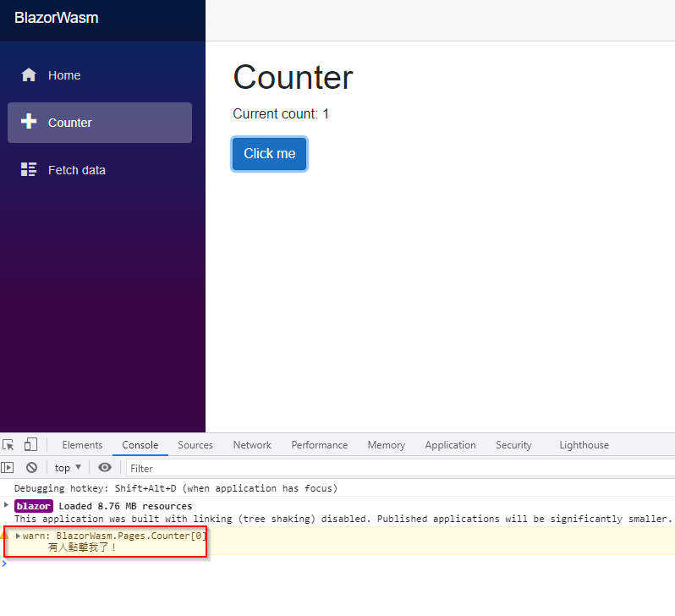
Task: Click the Current count: 1 text
Action: point(281,113)
